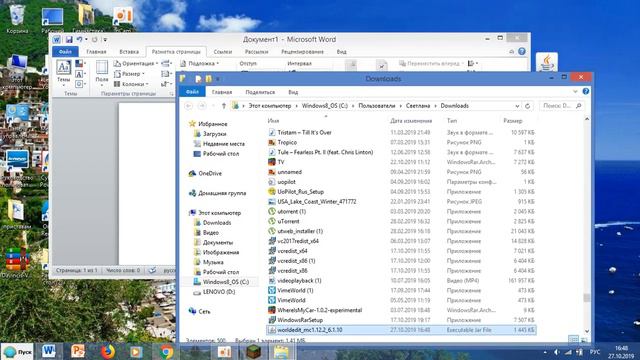
Task: Click the spelling check icon in Word status bar
Action: point(152,270)
